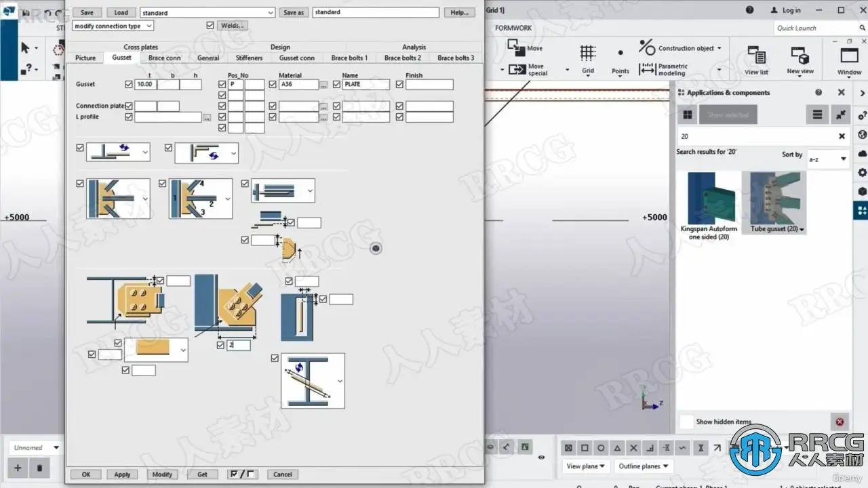The height and width of the screenshot is (488, 868).
Task: Open the I-beam brace orientation dropdown
Action: pyautogui.click(x=313, y=381)
